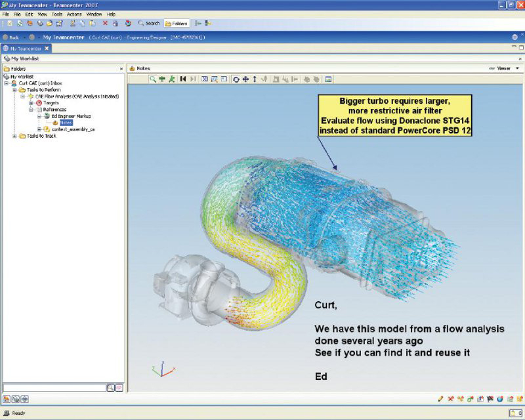This screenshot has width=525, height=420.
Task: Click the green walk figure viewer tool
Action: pyautogui.click(x=172, y=79)
